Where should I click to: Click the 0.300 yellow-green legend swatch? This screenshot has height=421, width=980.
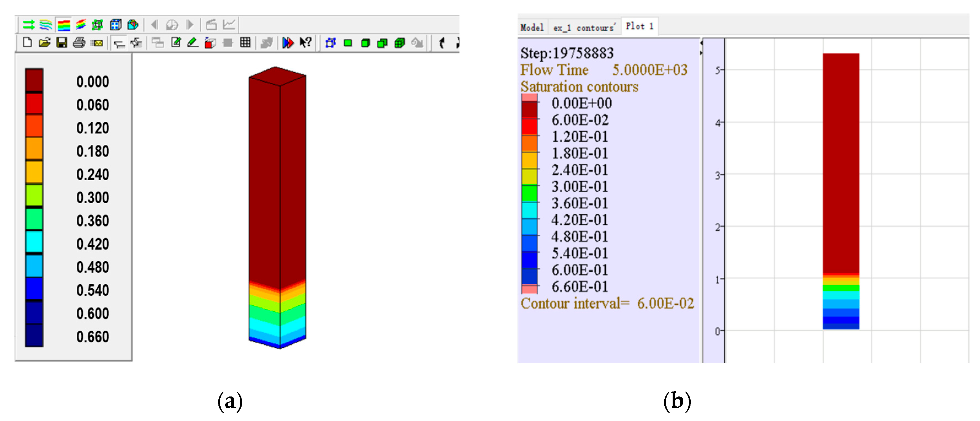pyautogui.click(x=34, y=196)
